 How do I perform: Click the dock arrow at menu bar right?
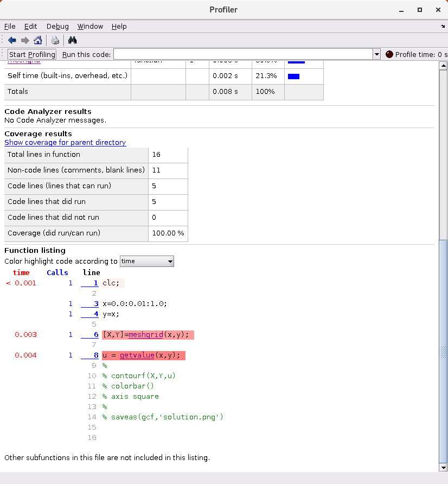click(x=443, y=27)
